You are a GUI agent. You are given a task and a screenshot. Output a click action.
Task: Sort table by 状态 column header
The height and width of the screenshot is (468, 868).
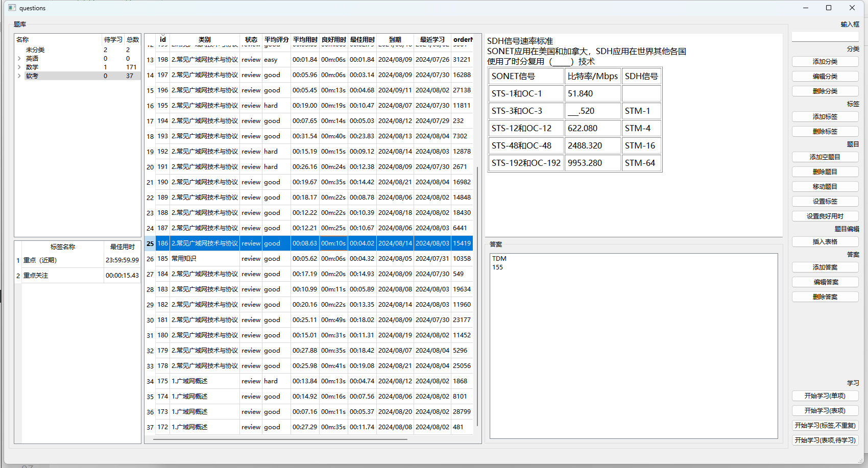point(251,39)
